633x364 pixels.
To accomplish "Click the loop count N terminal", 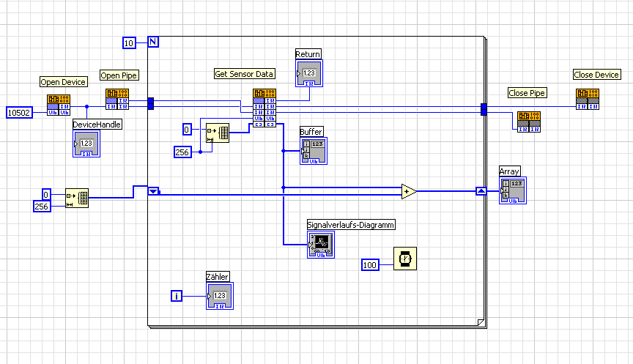I will tap(153, 42).
